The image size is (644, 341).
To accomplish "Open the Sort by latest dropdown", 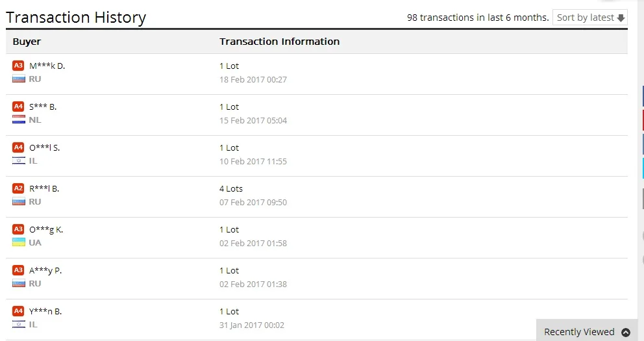I will (x=590, y=18).
